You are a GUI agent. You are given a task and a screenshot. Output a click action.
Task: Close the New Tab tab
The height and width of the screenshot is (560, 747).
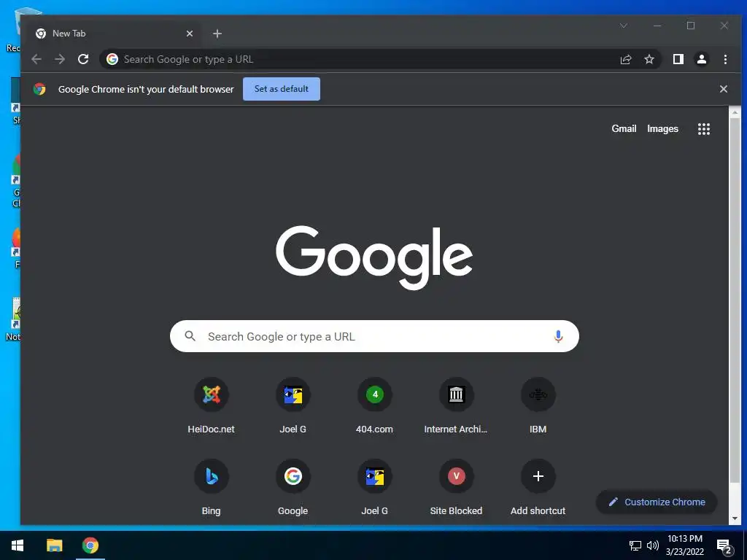190,34
